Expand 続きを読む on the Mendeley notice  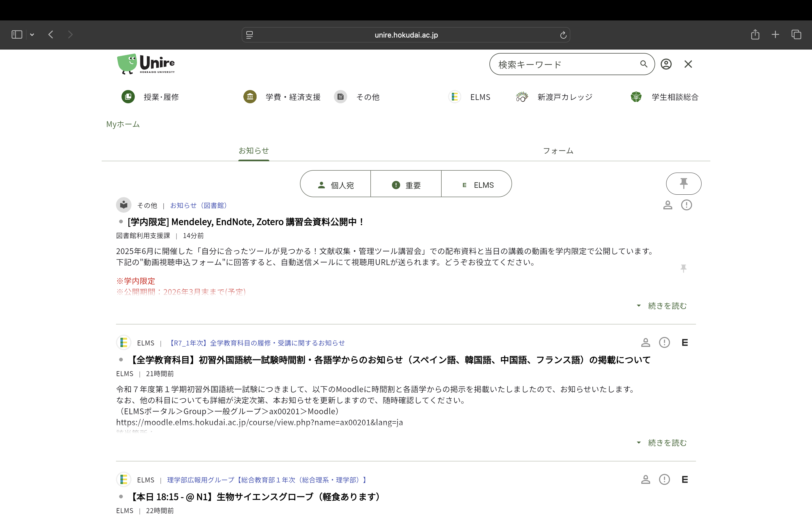[662, 306]
